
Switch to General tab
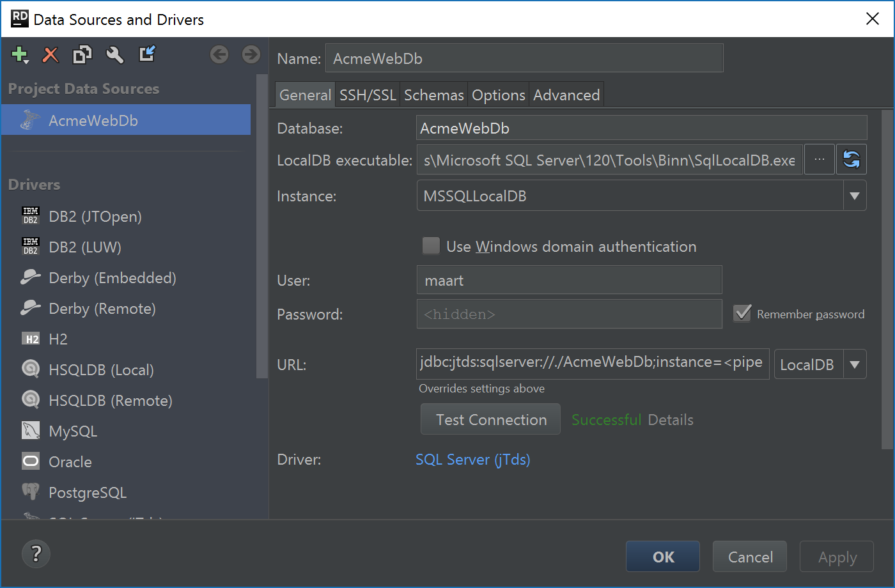pos(305,95)
